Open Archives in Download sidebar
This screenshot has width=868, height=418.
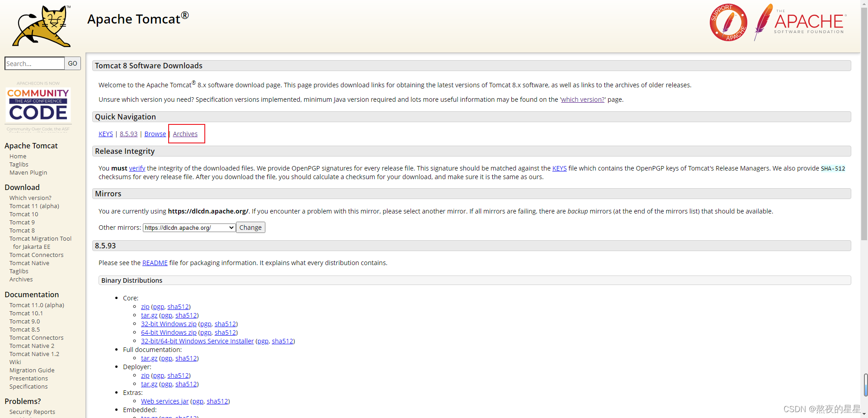click(21, 280)
